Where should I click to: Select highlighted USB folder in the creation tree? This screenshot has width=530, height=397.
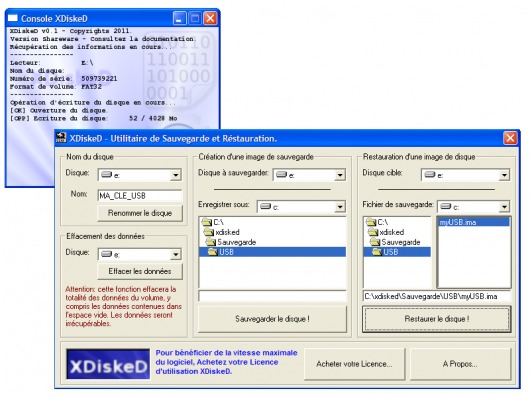[x=272, y=252]
